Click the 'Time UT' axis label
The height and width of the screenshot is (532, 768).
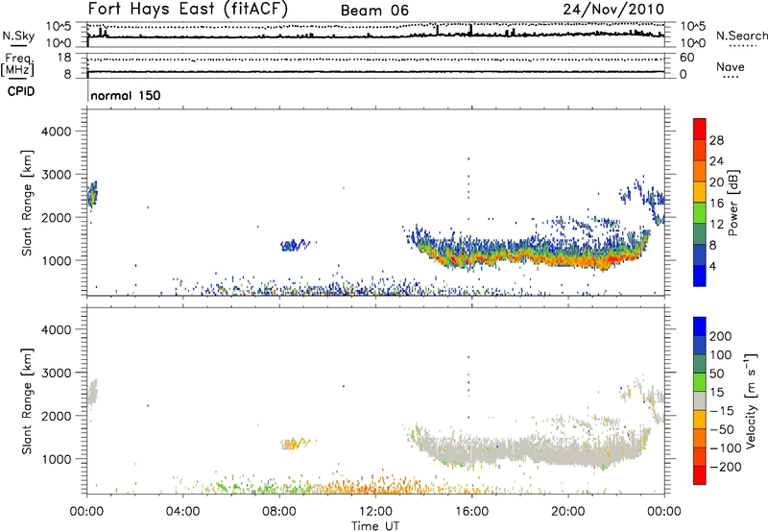pos(375,526)
